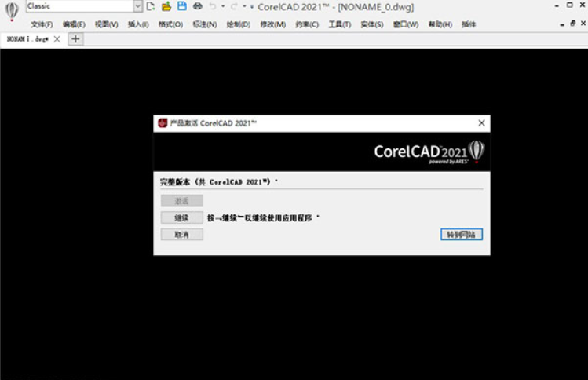
Task: Open the quick access customize arrow
Action: pos(252,6)
